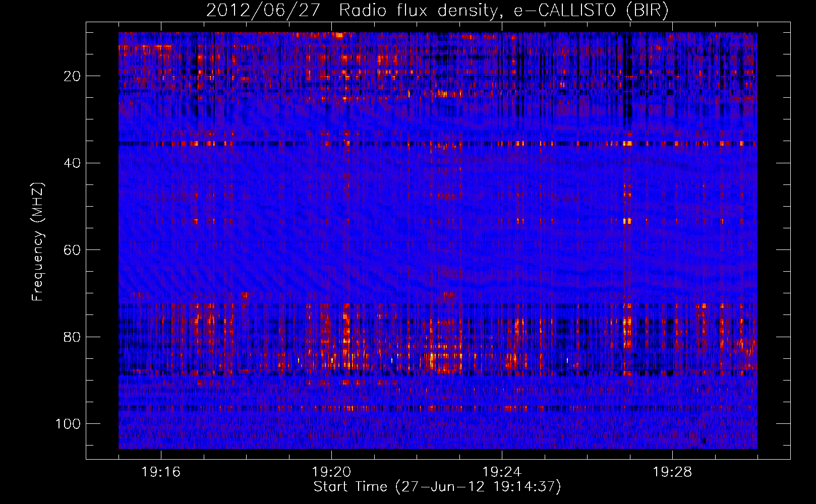Screen dimensions: 816x504
Task: Click the 'Start Time (27-Jun-12 19:14:37)' label
Action: 437,487
